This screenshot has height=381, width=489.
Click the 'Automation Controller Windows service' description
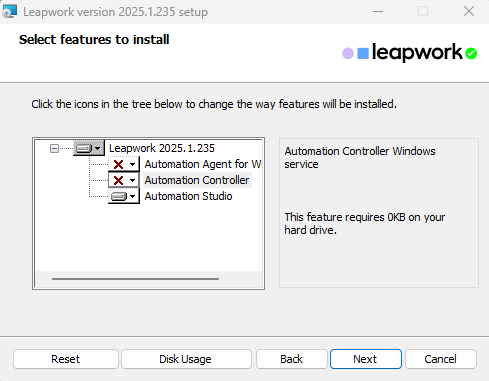[x=360, y=158]
